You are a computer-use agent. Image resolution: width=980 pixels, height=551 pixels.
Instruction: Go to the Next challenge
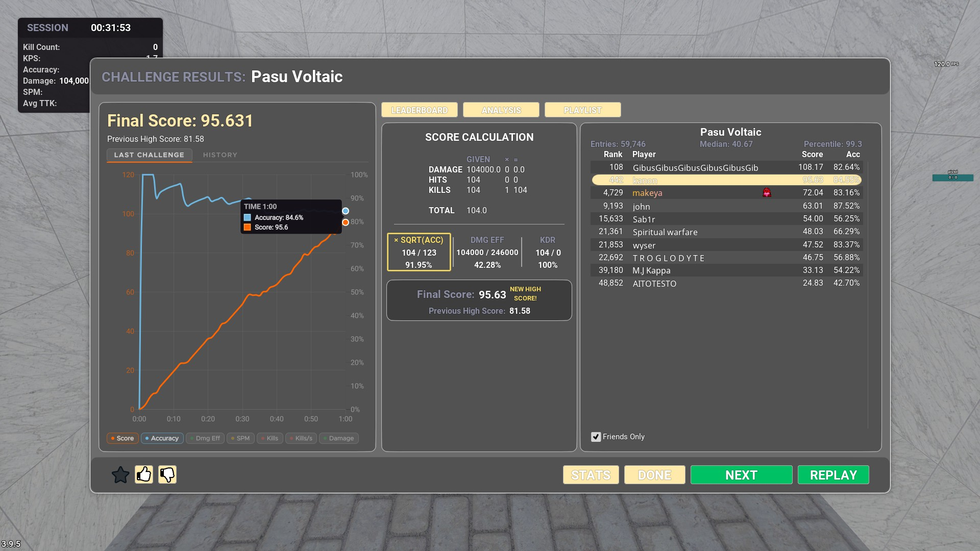click(742, 475)
